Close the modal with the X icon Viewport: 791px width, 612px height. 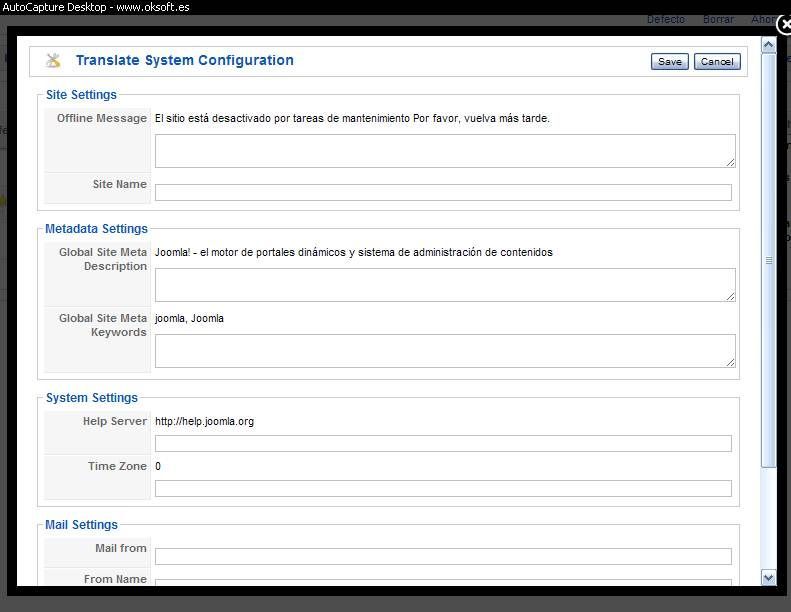tap(784, 24)
